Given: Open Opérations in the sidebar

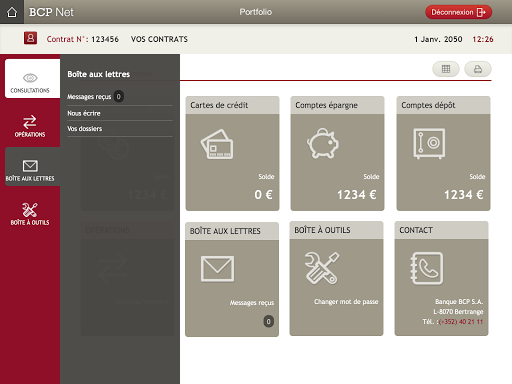Looking at the screenshot, I should [30, 126].
